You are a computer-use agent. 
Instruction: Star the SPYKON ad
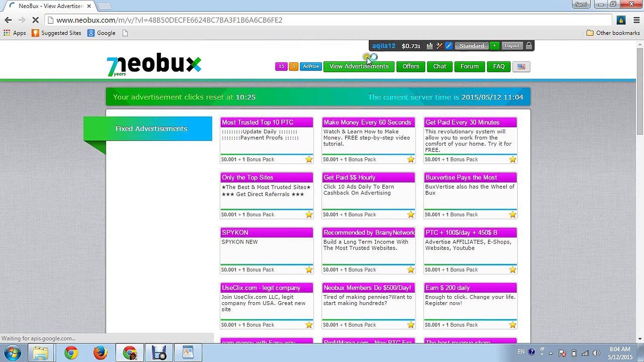[x=309, y=270]
